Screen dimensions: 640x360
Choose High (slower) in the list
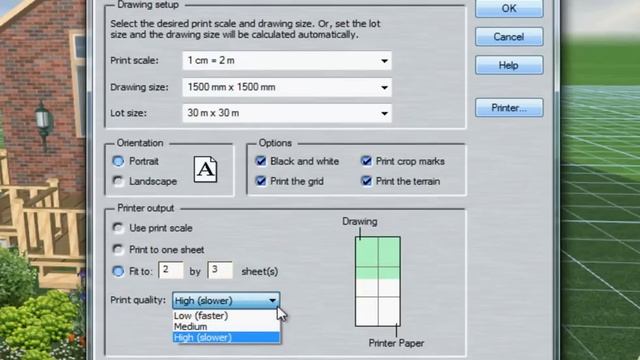click(226, 338)
